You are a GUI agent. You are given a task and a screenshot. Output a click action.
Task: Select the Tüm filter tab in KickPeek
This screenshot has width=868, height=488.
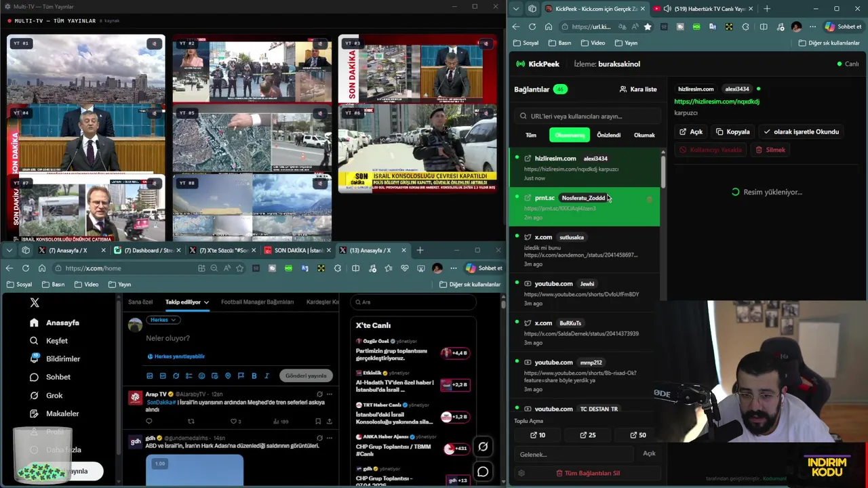531,135
